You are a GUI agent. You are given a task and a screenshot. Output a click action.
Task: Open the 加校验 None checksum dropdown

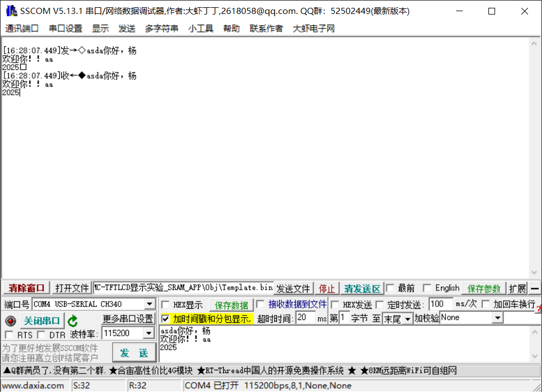pyautogui.click(x=498, y=318)
